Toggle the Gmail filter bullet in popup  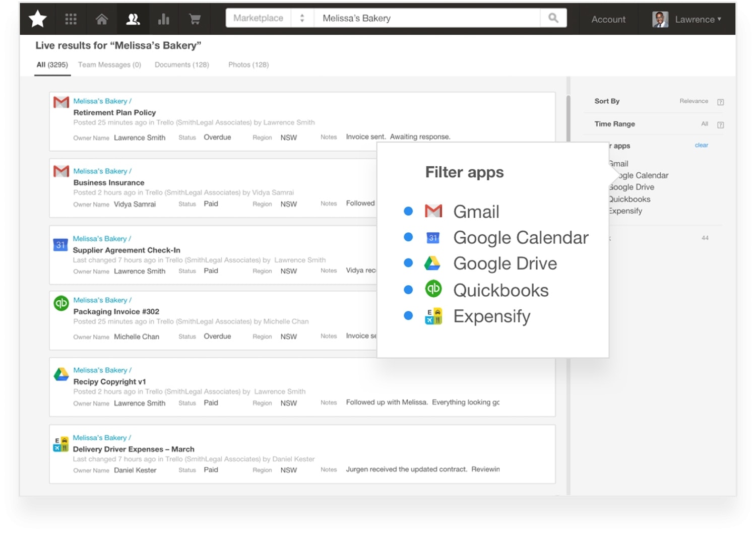pos(409,211)
